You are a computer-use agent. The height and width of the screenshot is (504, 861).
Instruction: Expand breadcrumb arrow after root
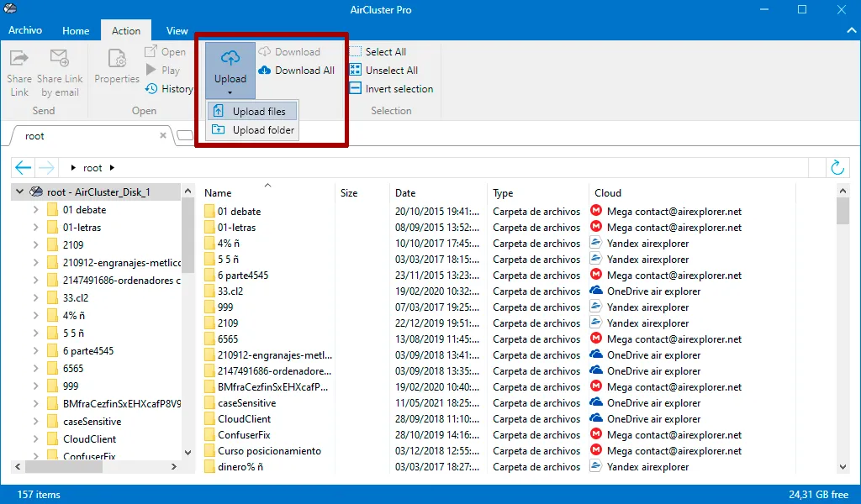(x=112, y=168)
